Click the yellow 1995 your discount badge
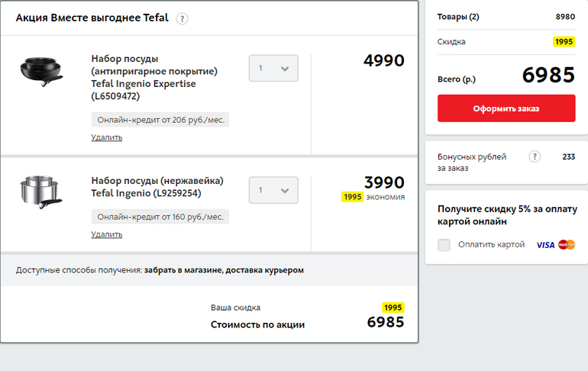The image size is (588, 371). [393, 307]
